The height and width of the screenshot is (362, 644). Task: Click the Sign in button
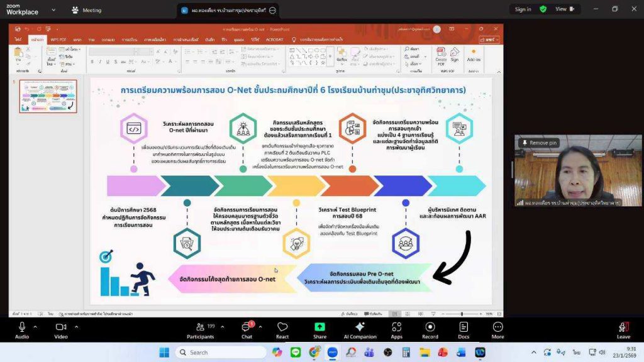click(x=523, y=9)
